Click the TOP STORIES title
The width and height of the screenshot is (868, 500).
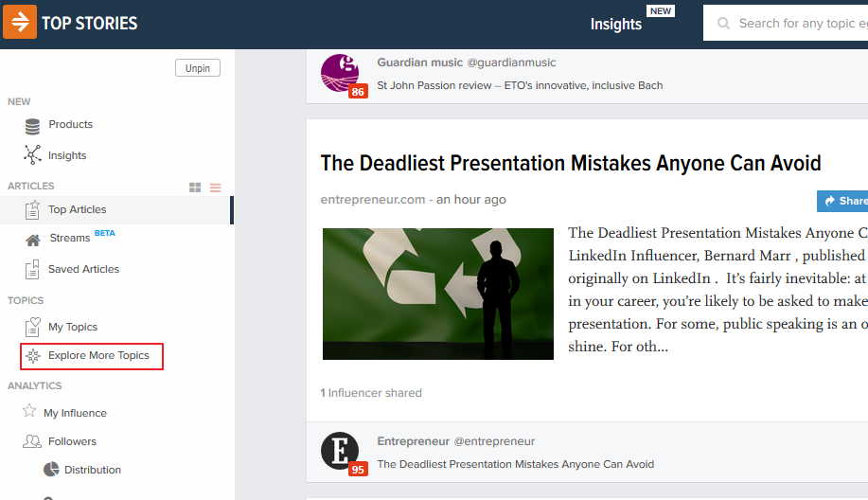90,24
